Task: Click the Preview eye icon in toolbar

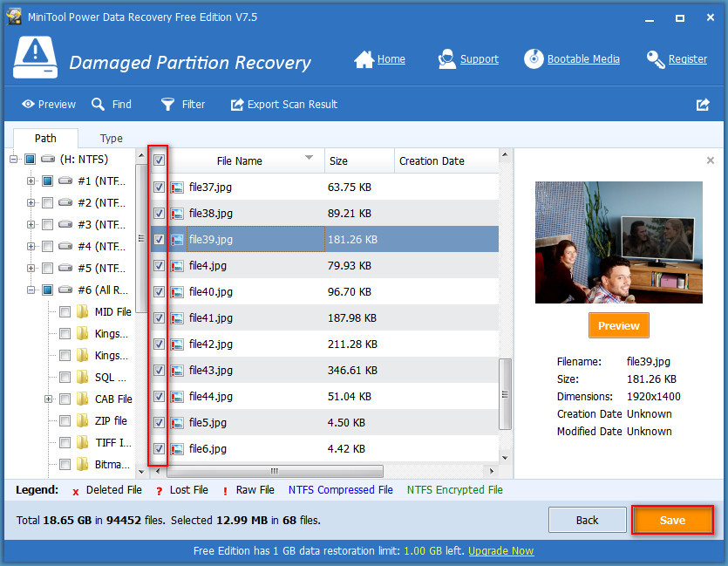Action: 28,104
